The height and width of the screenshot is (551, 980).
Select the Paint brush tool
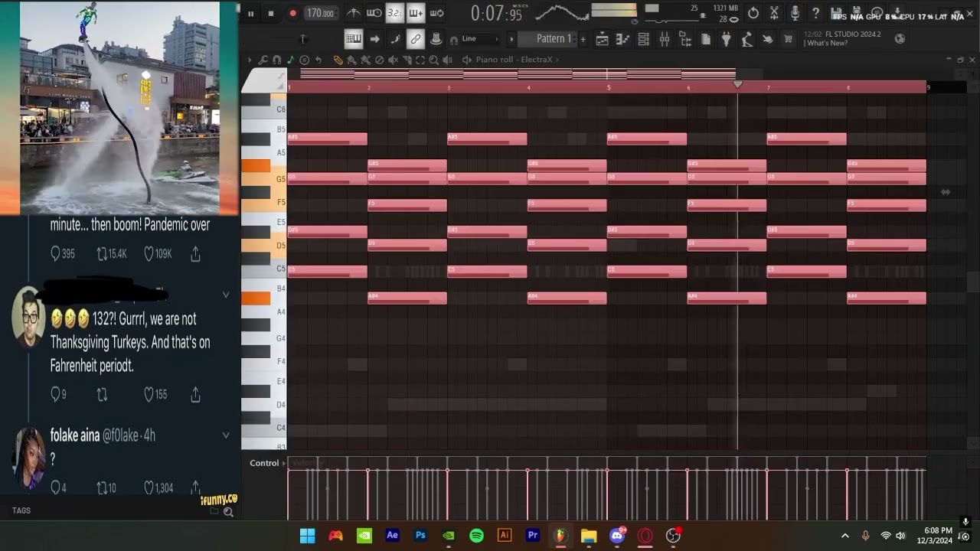tap(351, 60)
